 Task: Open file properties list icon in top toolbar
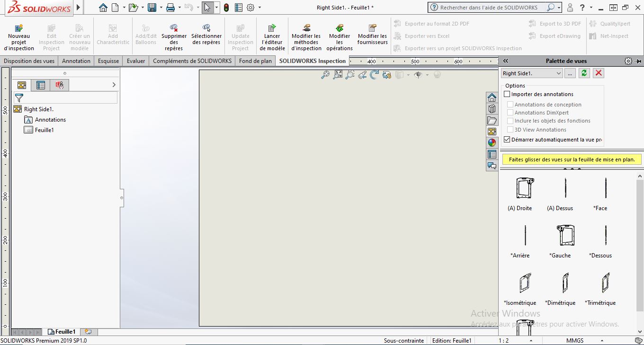coord(239,8)
